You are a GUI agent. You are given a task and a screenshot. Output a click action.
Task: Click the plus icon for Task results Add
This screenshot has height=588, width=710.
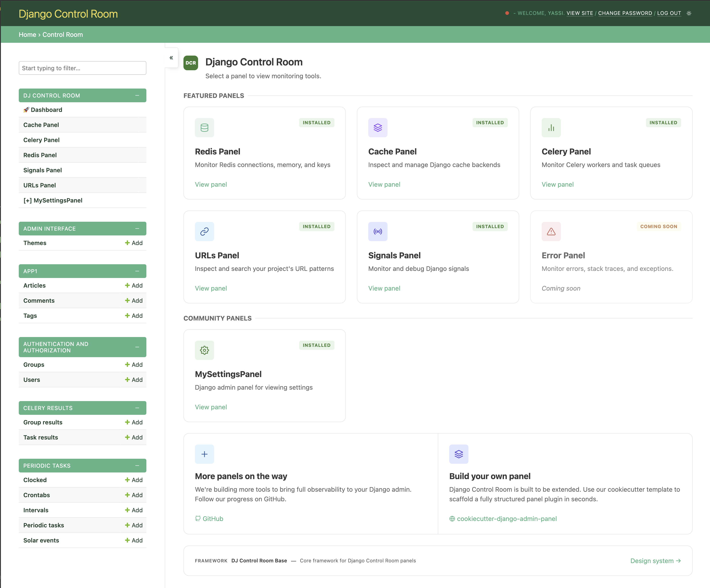click(x=127, y=437)
